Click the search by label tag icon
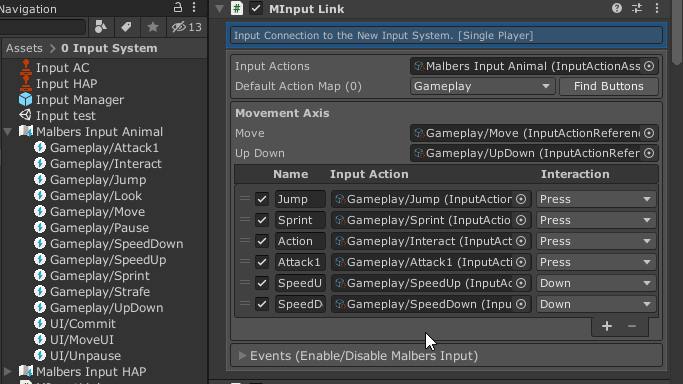 (x=126, y=27)
